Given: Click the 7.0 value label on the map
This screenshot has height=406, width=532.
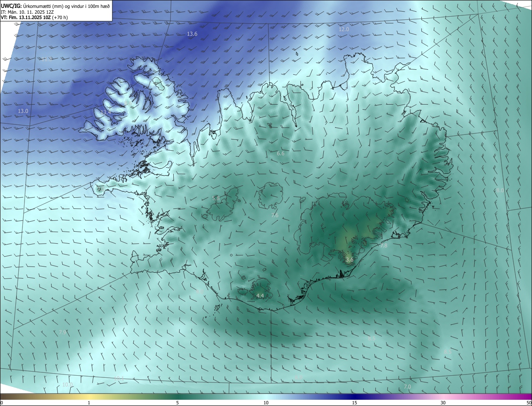Looking at the screenshot, I should tap(407, 386).
